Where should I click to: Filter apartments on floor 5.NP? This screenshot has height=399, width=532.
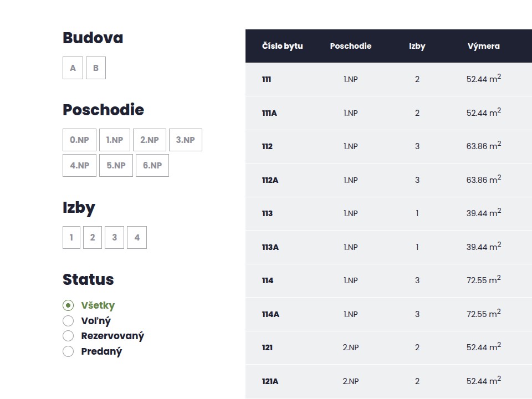[116, 165]
